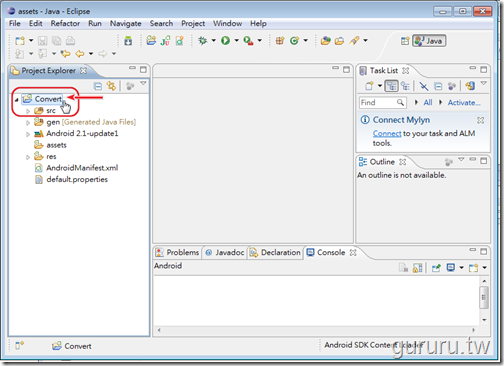Collapse the Convert project tree node
504x366 pixels.
tap(16, 99)
